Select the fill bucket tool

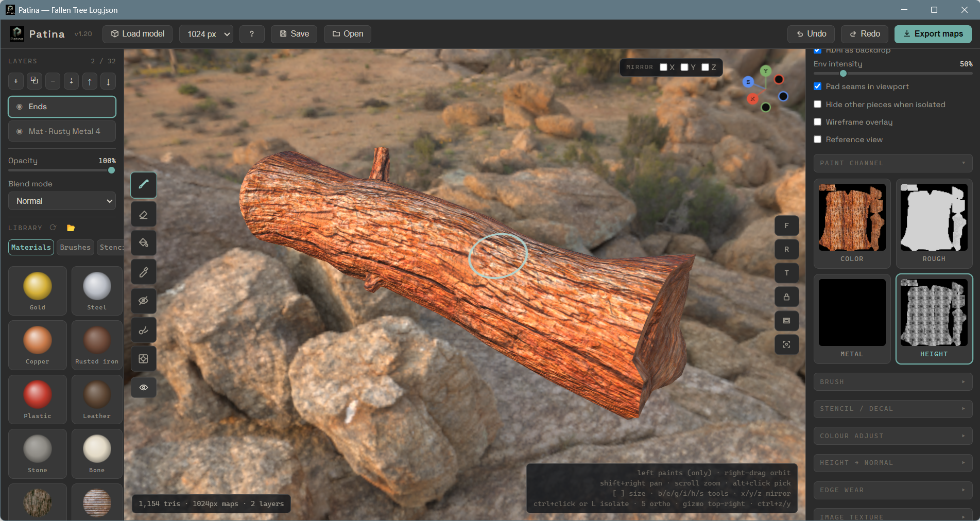coord(144,243)
